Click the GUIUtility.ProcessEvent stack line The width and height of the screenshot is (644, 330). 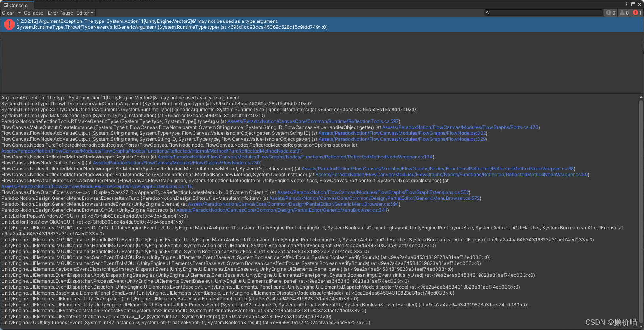click(x=186, y=323)
